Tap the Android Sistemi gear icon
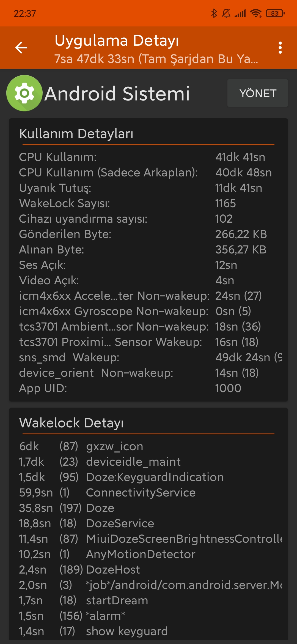Viewport: 297px width, 644px height. [x=24, y=93]
